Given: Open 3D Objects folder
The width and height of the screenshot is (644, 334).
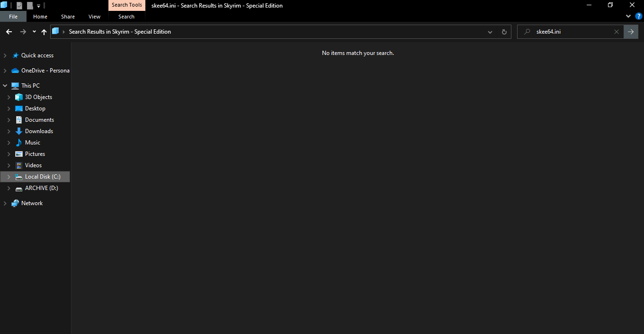Looking at the screenshot, I should click(38, 97).
